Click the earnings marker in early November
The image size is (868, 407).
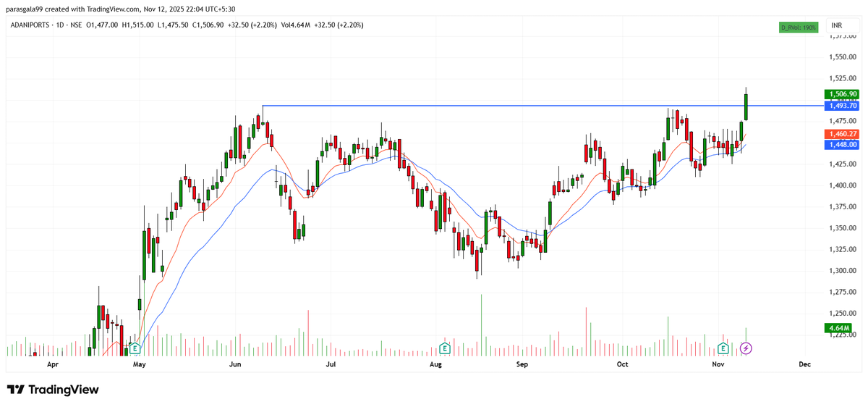[x=723, y=348]
